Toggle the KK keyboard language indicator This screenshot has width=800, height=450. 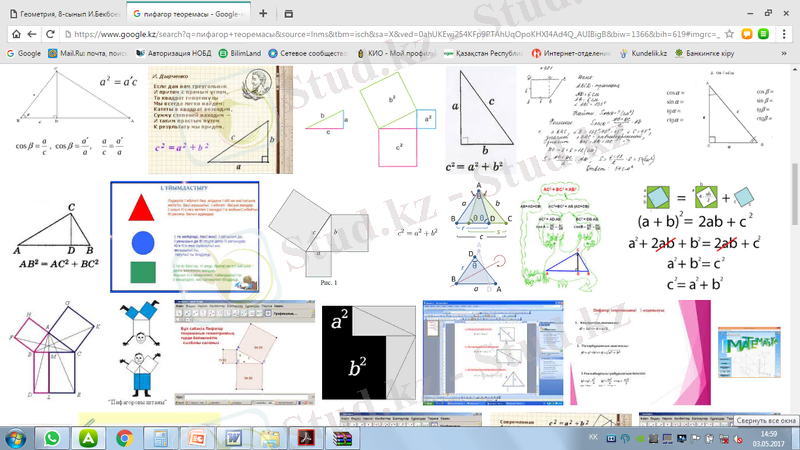point(593,437)
